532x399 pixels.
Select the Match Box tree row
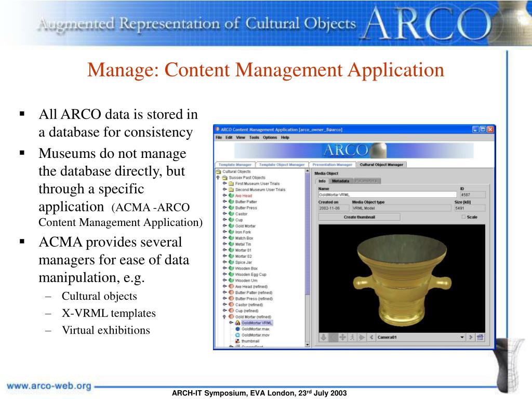pos(244,238)
